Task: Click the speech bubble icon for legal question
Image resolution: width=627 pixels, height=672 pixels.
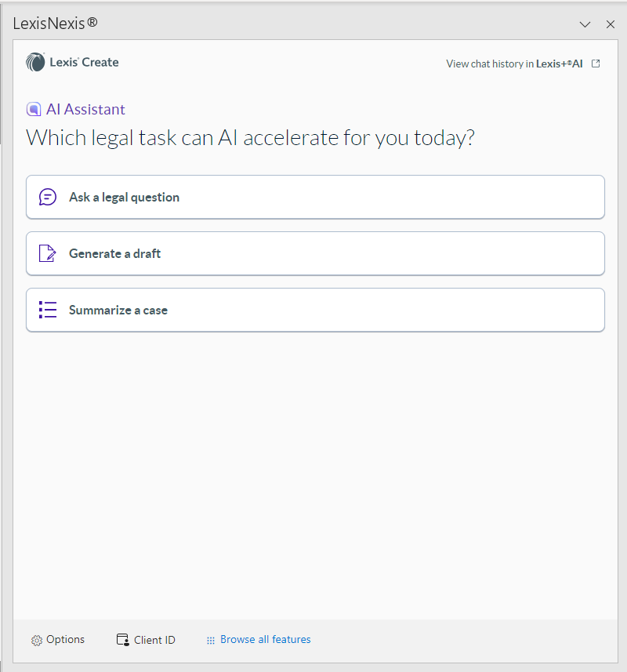Action: 48,197
